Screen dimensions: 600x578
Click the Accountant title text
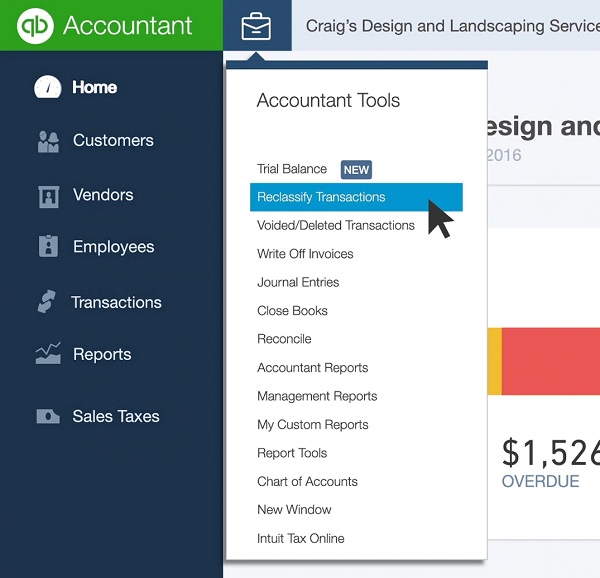tap(127, 26)
